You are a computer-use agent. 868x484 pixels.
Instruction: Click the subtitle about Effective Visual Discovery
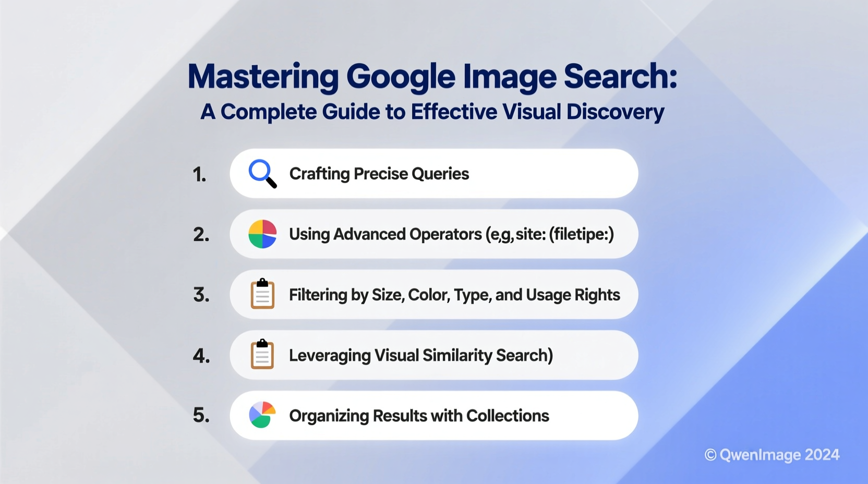pyautogui.click(x=432, y=111)
